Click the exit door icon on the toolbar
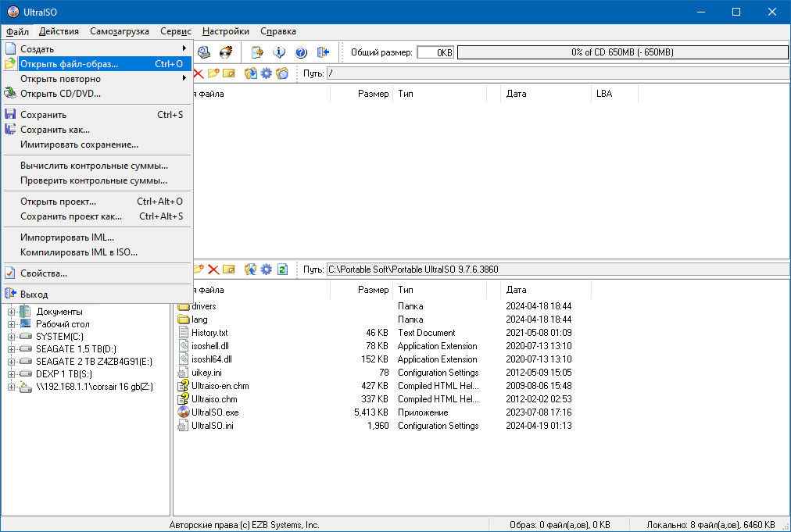This screenshot has height=532, width=791. [x=324, y=52]
